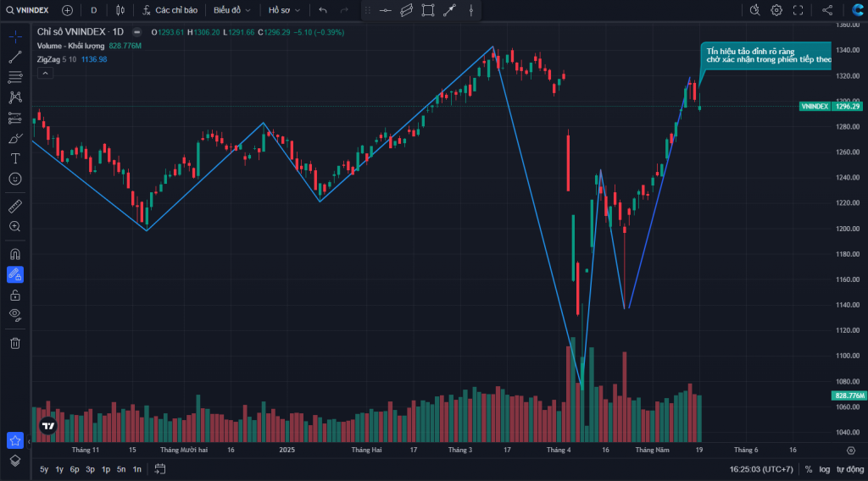
Task: Click the VNINDEX symbol search
Action: pyautogui.click(x=28, y=10)
